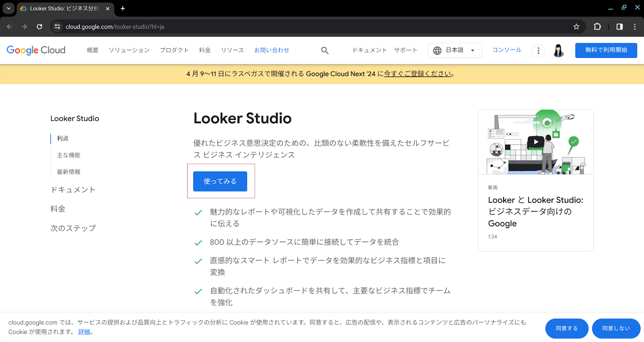Open Chrome's three-dot menu
The height and width of the screenshot is (342, 644).
635,27
